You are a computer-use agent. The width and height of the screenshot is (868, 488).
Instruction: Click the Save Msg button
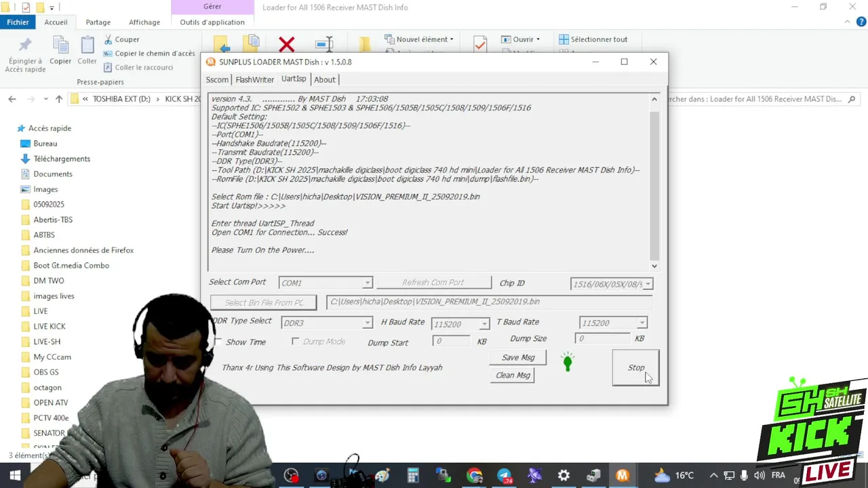tap(518, 357)
